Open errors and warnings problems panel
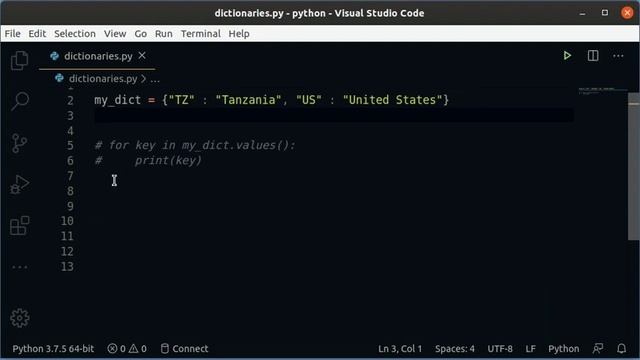The image size is (640, 360). point(127,349)
